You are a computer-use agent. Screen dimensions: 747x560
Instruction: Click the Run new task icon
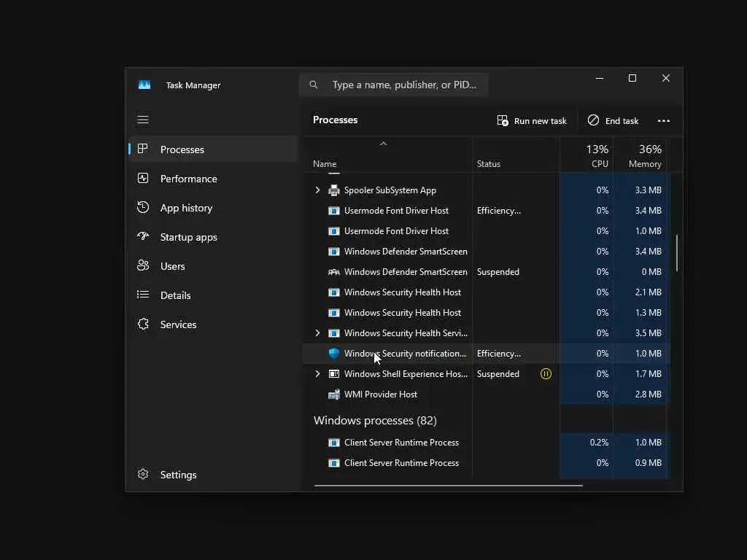point(503,120)
